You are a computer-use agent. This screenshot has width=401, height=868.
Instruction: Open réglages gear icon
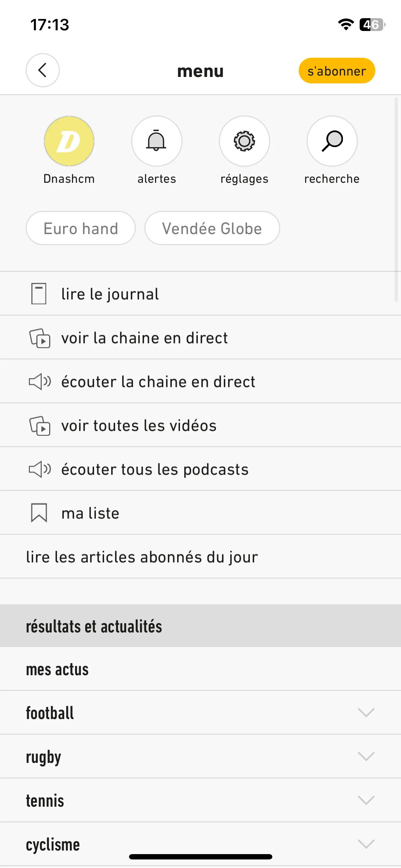[245, 141]
